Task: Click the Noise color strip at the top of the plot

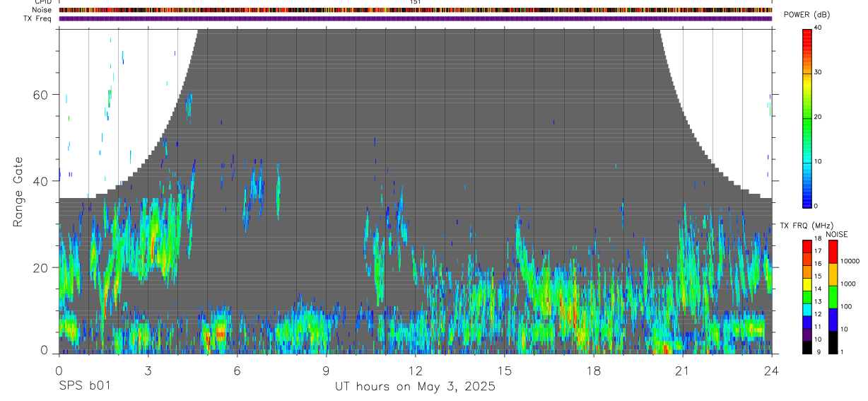Action: coord(415,11)
